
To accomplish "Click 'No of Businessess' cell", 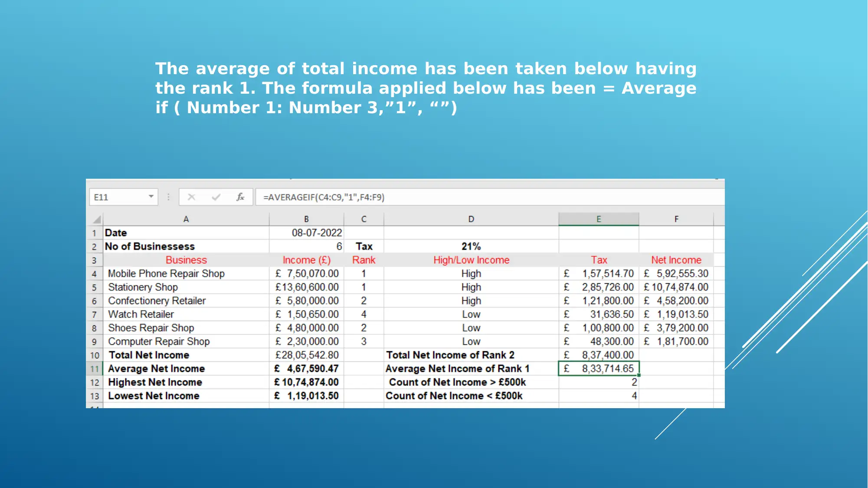I will [x=186, y=246].
